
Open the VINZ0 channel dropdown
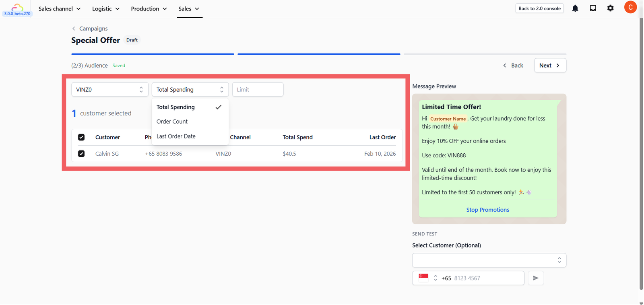110,89
